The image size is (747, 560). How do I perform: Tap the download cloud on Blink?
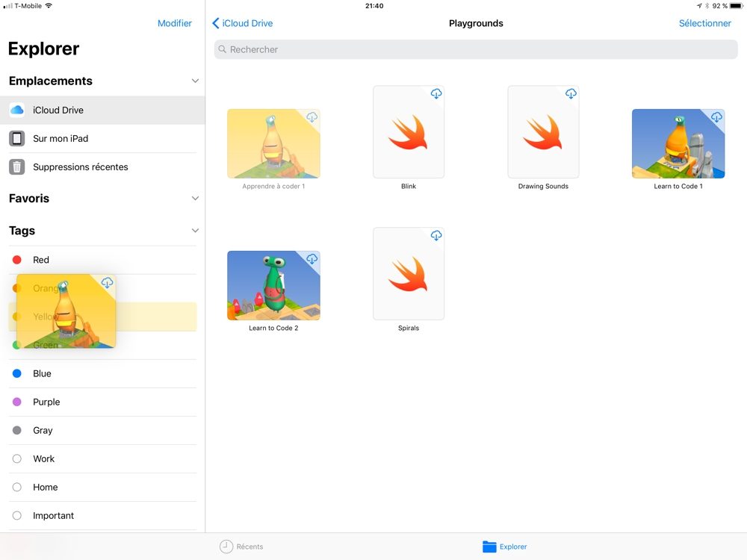[x=436, y=94]
